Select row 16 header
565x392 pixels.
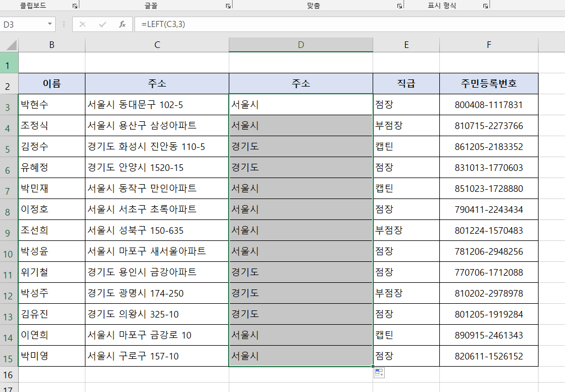pyautogui.click(x=9, y=375)
